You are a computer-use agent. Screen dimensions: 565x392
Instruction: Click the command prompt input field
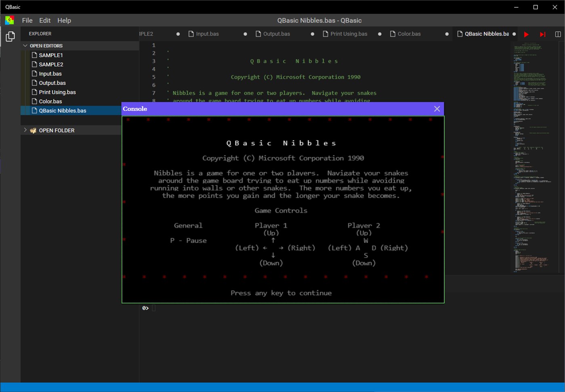tap(154, 308)
